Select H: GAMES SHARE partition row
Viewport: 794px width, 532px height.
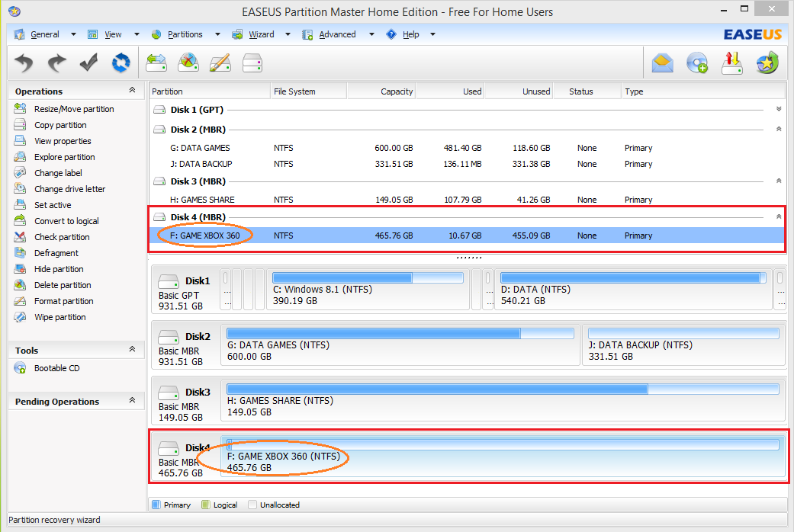coord(467,200)
